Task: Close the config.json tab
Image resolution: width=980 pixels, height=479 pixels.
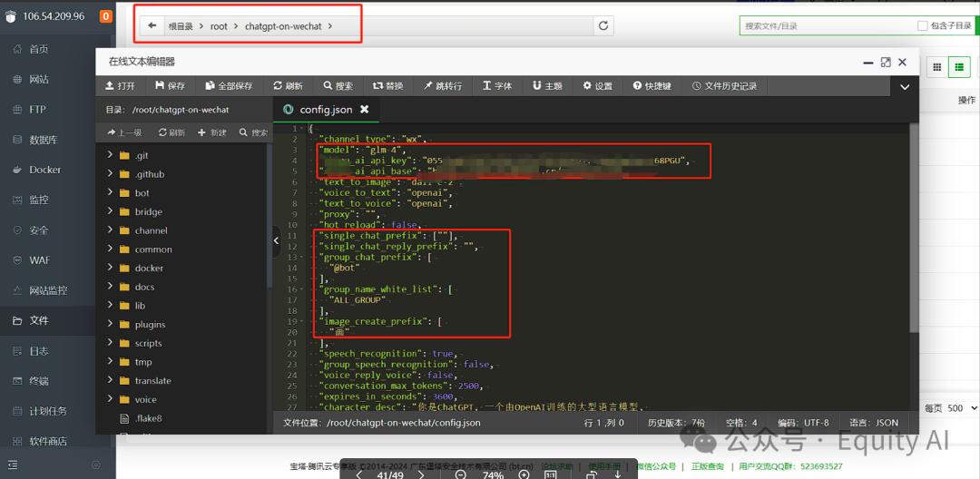Action: 365,109
